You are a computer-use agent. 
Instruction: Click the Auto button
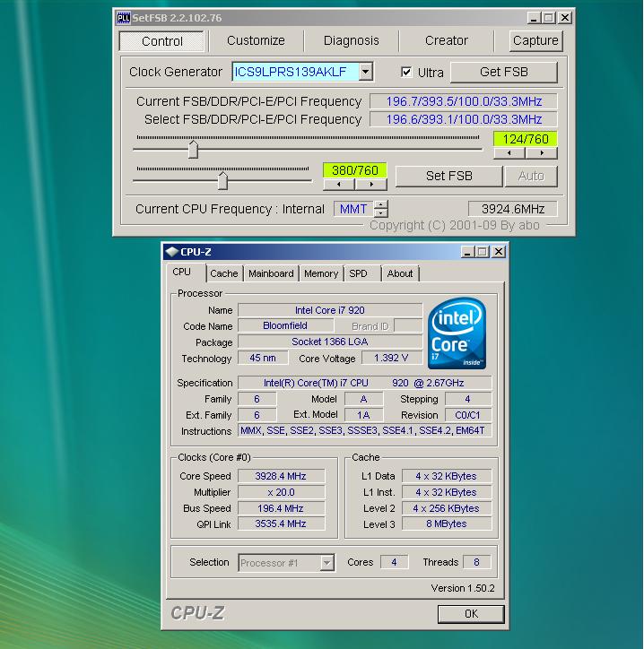tap(531, 176)
